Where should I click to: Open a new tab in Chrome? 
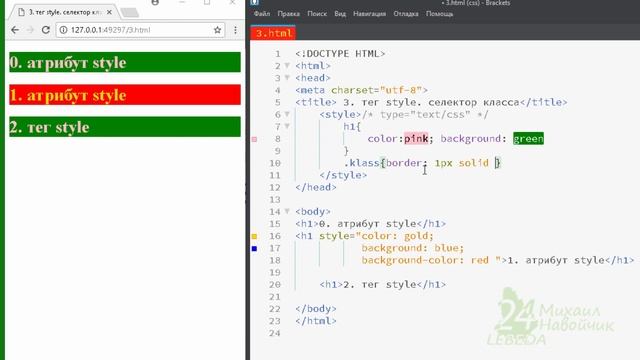click(130, 13)
